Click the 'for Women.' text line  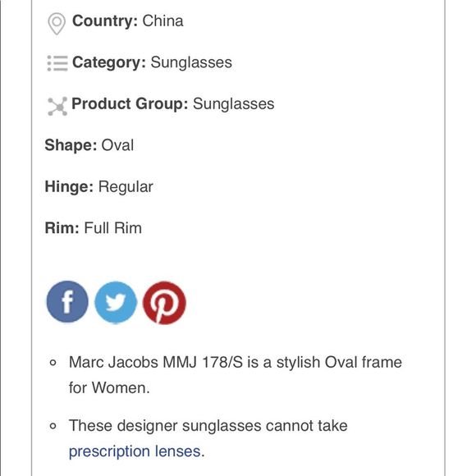click(x=109, y=387)
